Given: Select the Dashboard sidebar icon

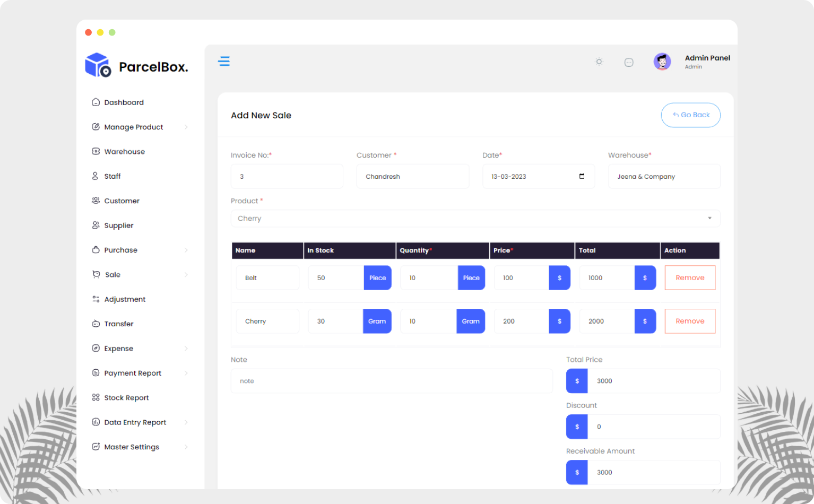Looking at the screenshot, I should pos(96,102).
